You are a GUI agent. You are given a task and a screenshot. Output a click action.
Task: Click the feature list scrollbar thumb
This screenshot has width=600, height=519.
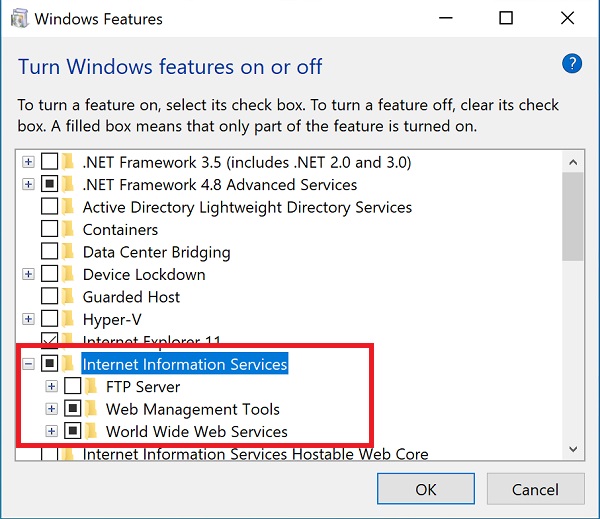[573, 217]
